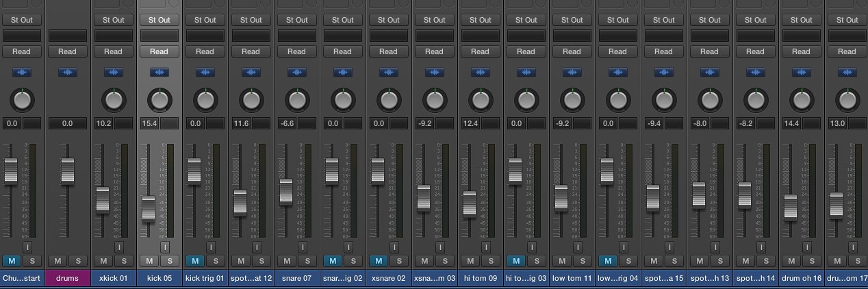Click the waveform icon on xkick 01 channel

[113, 72]
